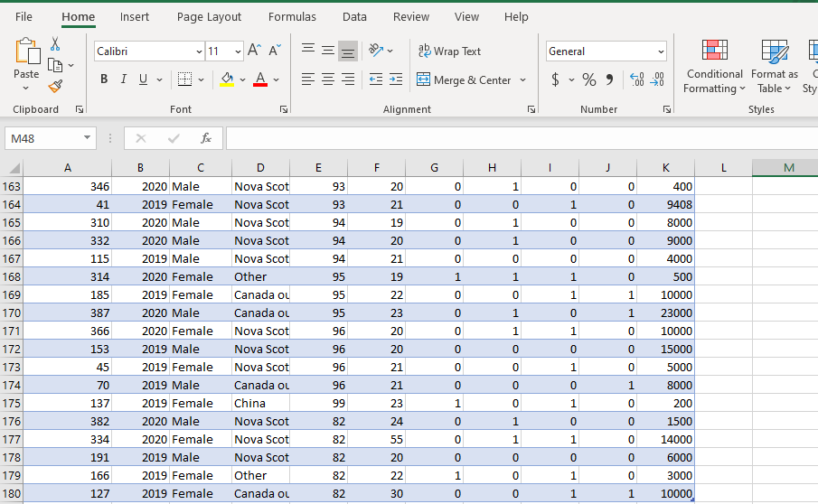Expand the Paste options arrow
Viewport: 818px width, 504px height.
(x=25, y=89)
